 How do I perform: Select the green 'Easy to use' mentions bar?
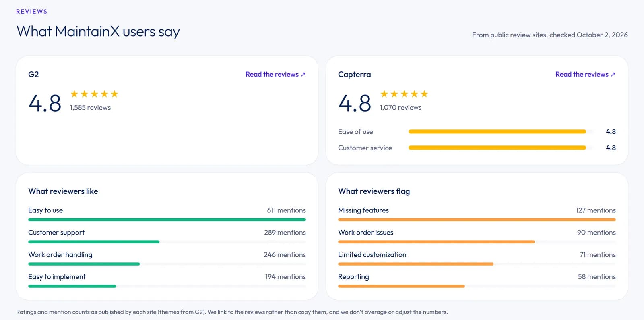[167, 220]
